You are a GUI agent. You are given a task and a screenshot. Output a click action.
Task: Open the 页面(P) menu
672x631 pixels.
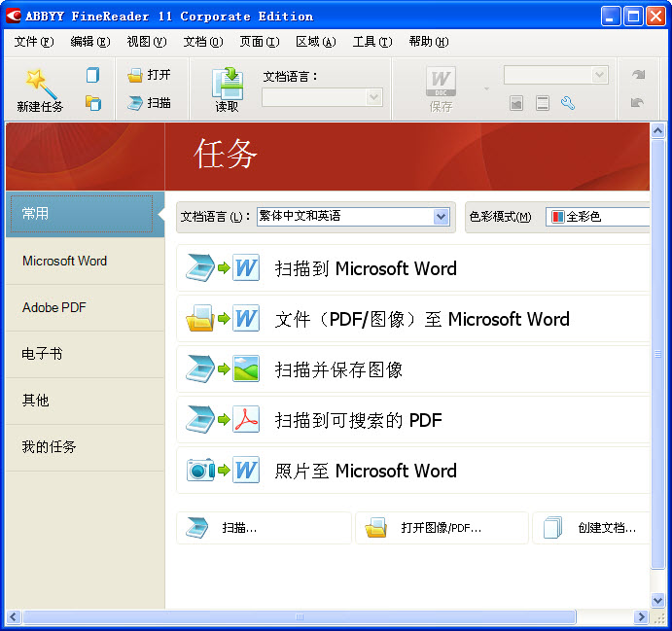point(260,42)
